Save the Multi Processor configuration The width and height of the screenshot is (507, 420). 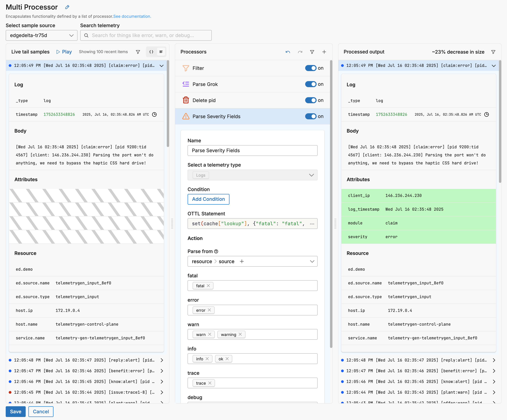[16, 412]
